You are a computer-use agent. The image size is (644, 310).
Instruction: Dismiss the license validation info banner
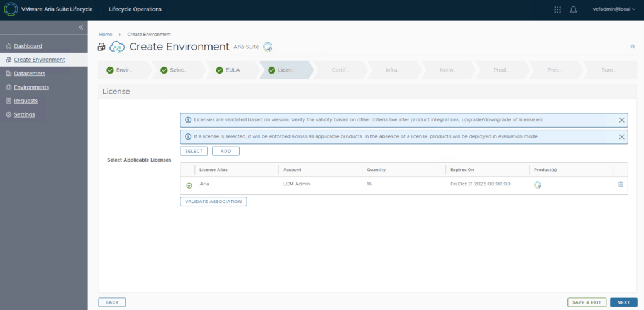621,119
